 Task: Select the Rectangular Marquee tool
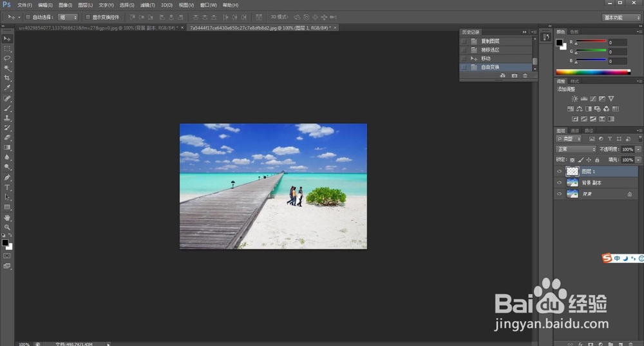coord(7,48)
